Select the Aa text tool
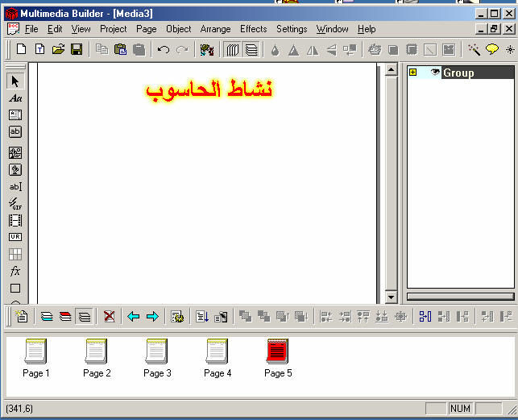This screenshot has height=420, width=518. click(x=15, y=98)
